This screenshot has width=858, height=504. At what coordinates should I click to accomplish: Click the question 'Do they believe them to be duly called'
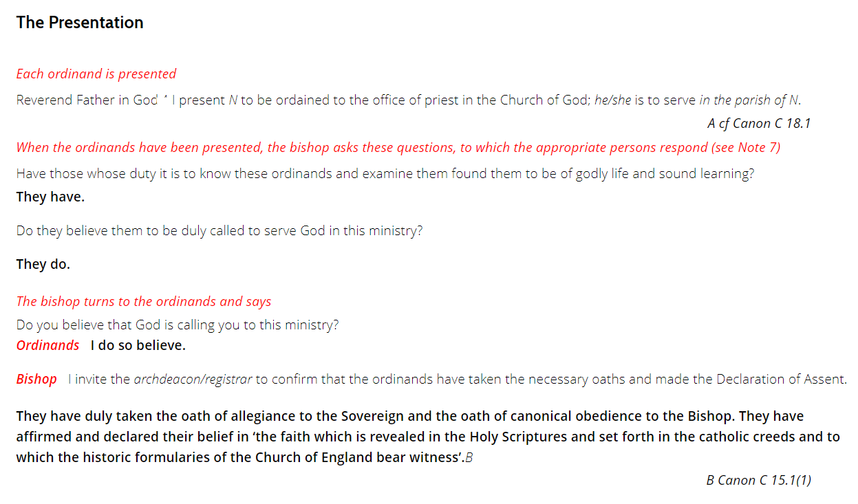click(219, 231)
